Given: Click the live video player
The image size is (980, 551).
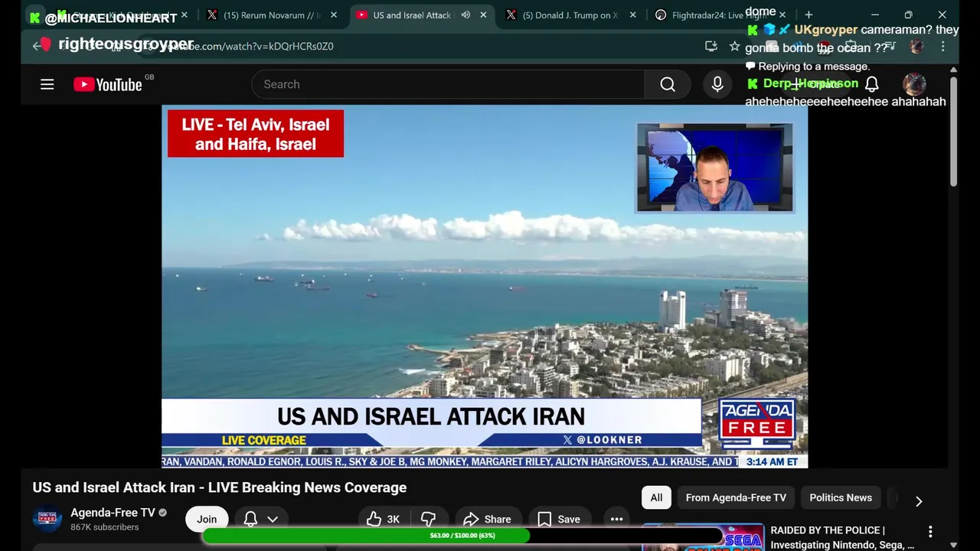Looking at the screenshot, I should (485, 286).
